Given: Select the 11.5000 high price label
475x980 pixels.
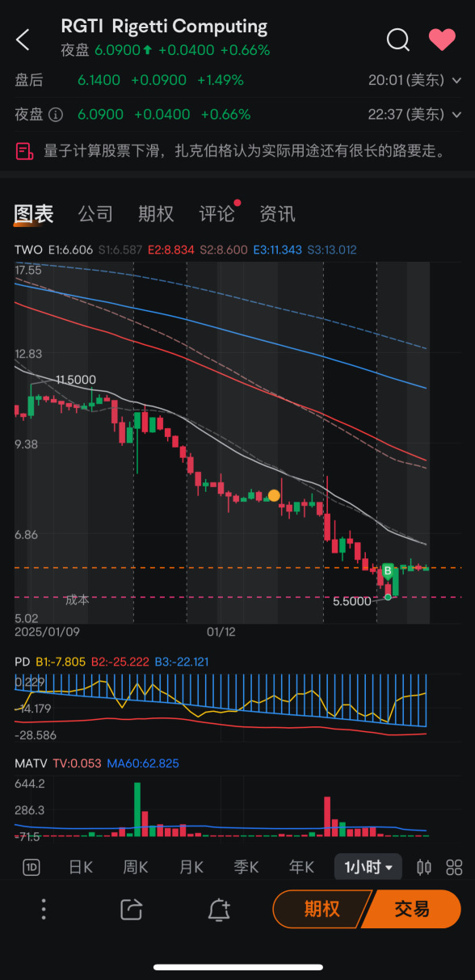Looking at the screenshot, I should (x=77, y=380).
